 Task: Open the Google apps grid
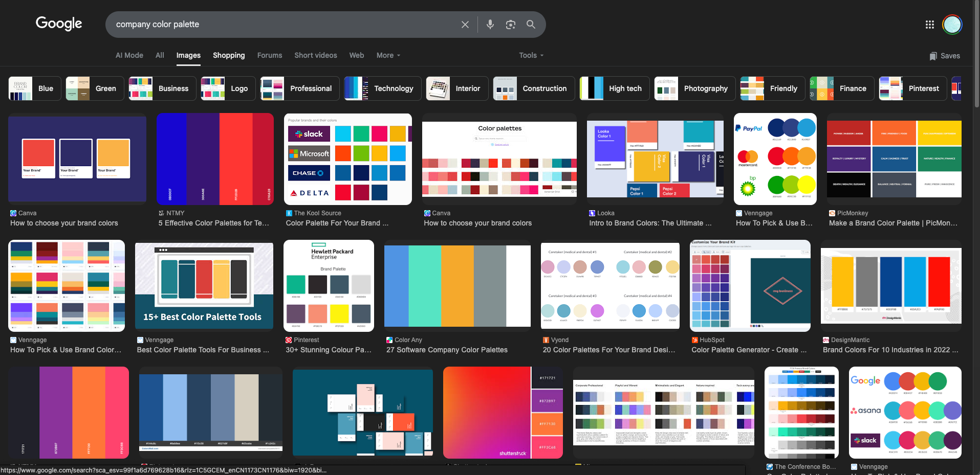tap(929, 25)
